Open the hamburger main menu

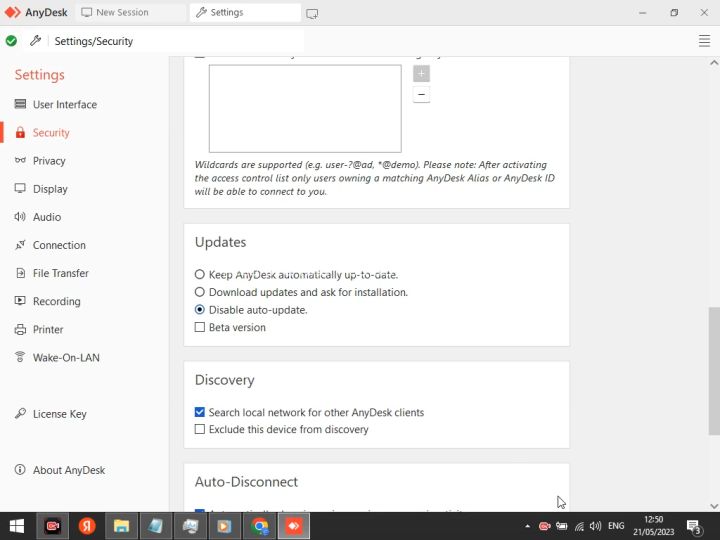[x=704, y=41]
